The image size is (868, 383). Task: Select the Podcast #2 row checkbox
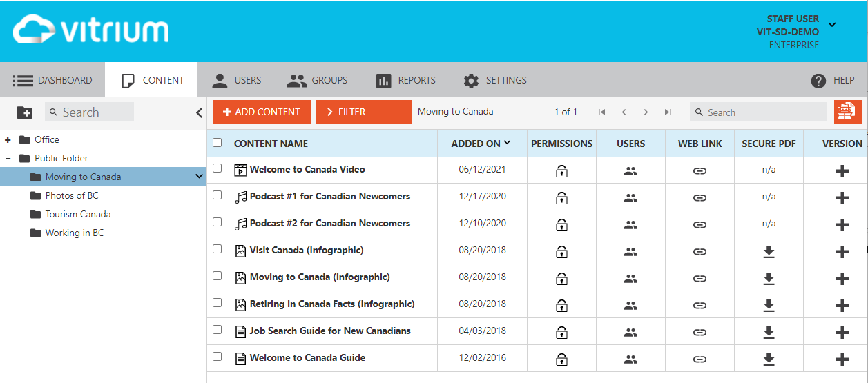pyautogui.click(x=218, y=222)
